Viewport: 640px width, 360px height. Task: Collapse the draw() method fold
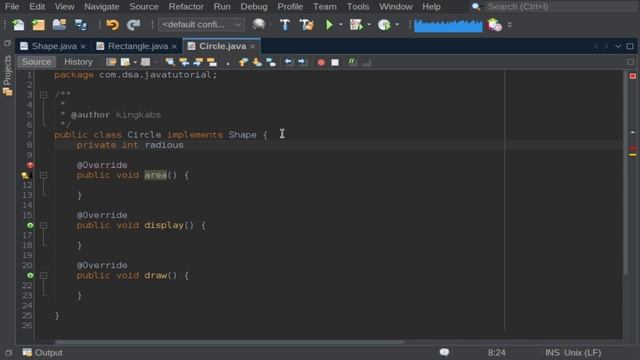pyautogui.click(x=43, y=276)
